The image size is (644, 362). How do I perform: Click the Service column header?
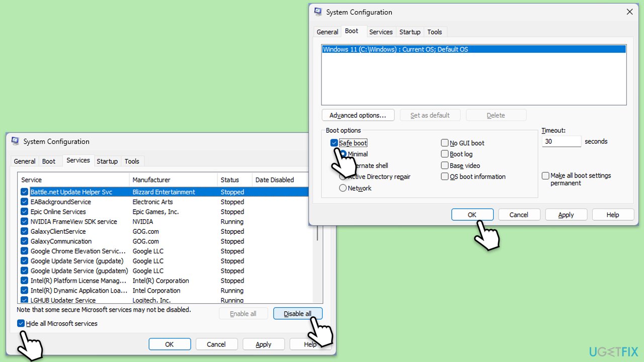31,179
